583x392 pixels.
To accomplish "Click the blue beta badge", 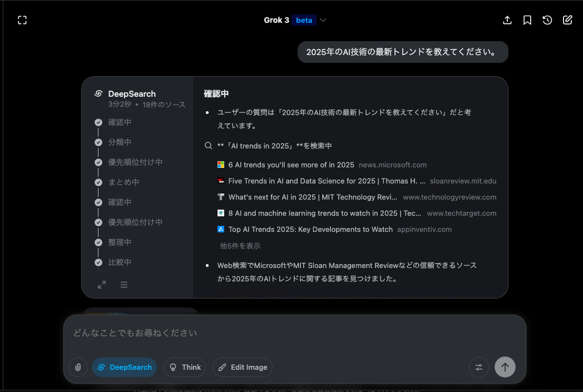I will 304,20.
